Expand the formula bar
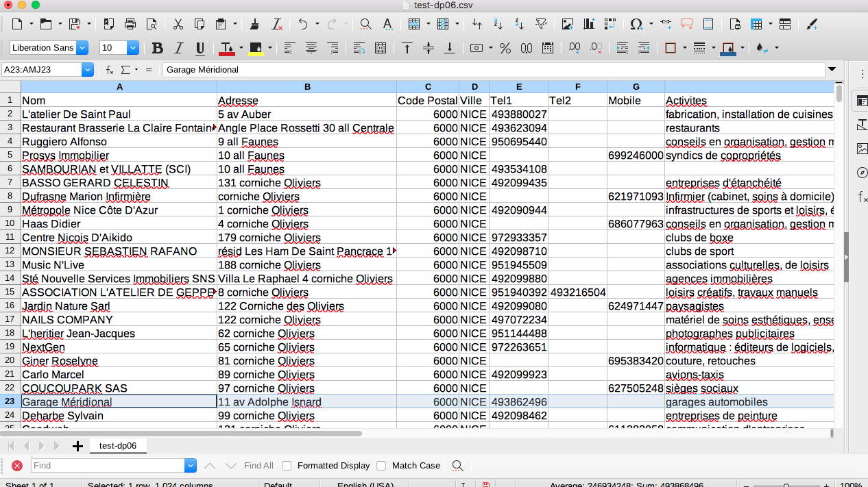The height and width of the screenshot is (487, 868). [x=832, y=69]
